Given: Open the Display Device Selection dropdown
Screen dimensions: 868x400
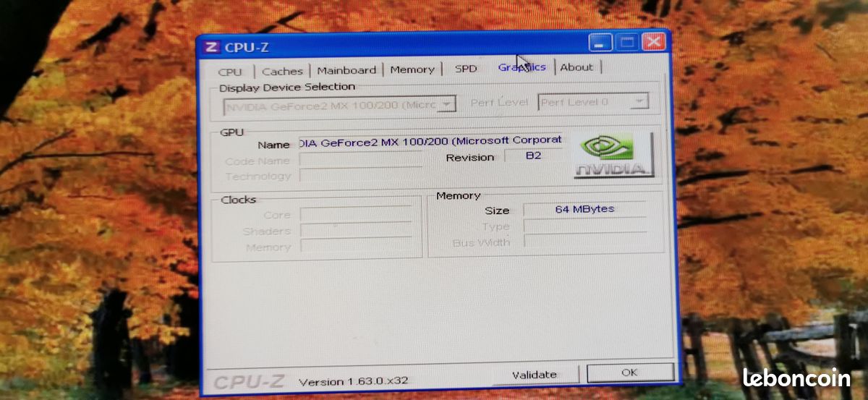Looking at the screenshot, I should click(339, 105).
